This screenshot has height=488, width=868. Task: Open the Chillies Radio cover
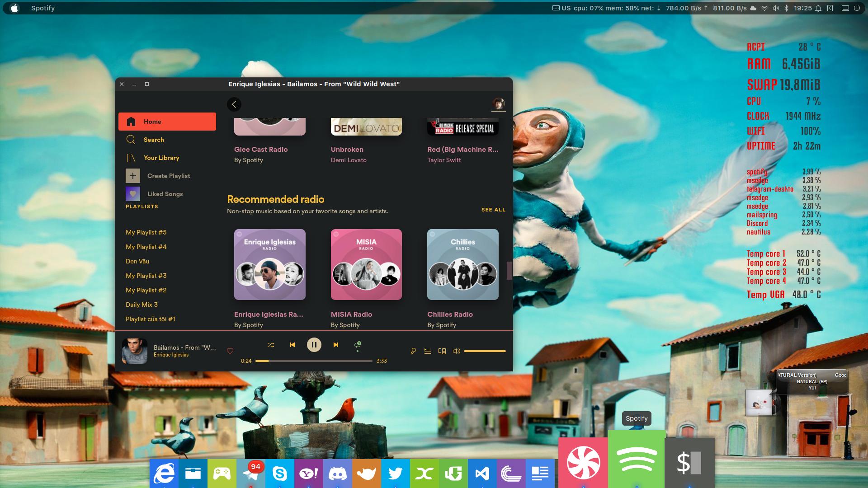click(x=463, y=264)
